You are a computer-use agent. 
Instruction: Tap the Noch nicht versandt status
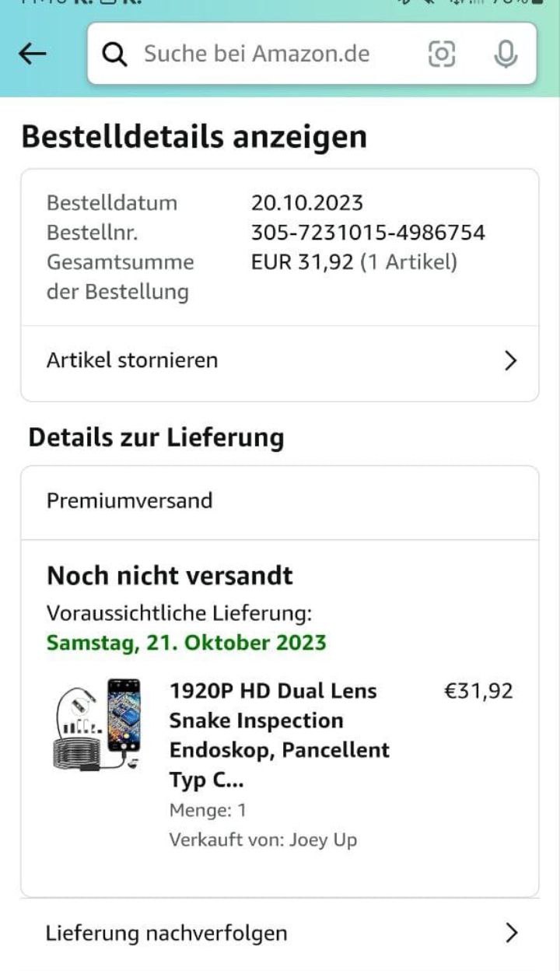point(170,577)
